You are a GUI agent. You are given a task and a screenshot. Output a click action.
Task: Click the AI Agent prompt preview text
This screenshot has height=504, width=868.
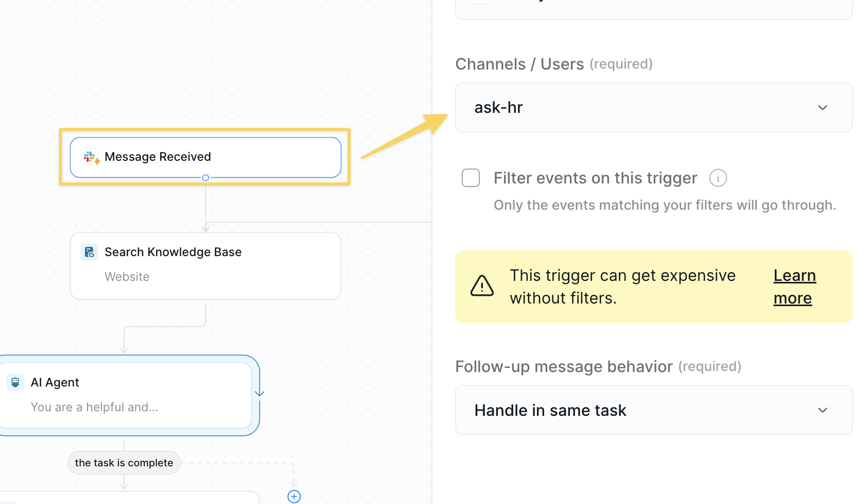(94, 407)
